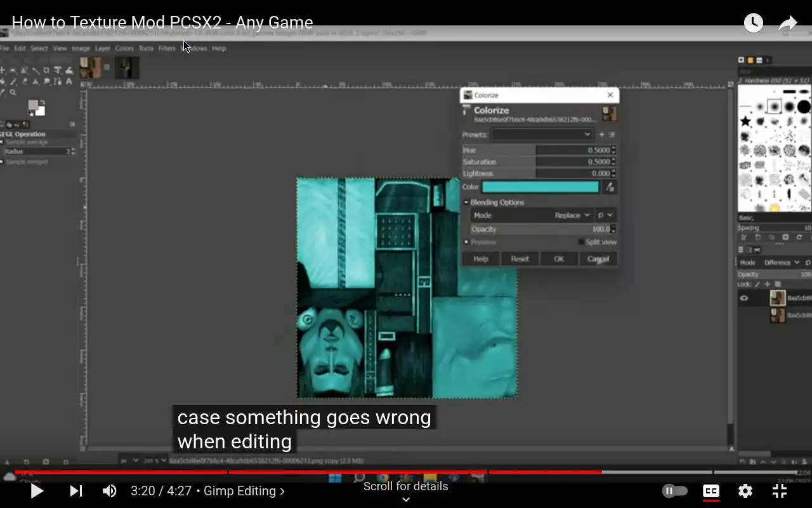Click Cancel in Colorize dialog
The width and height of the screenshot is (812, 508).
598,258
